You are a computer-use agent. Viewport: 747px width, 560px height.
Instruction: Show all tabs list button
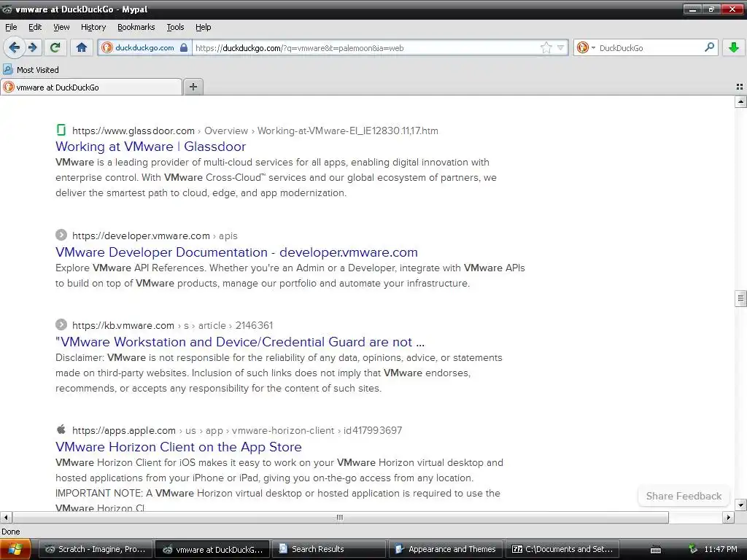[x=740, y=87]
